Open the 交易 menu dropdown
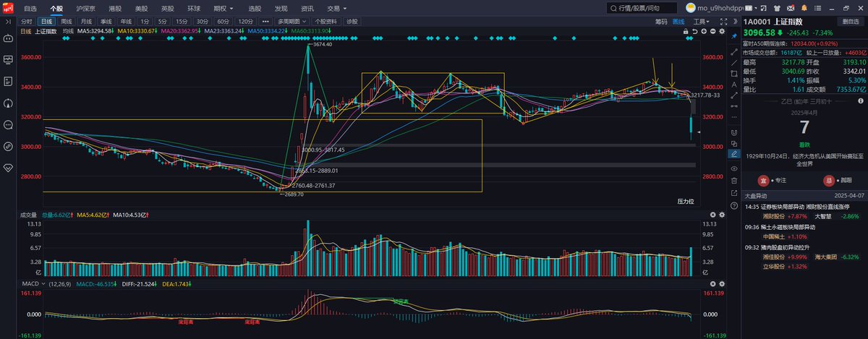868x339 pixels. click(336, 7)
